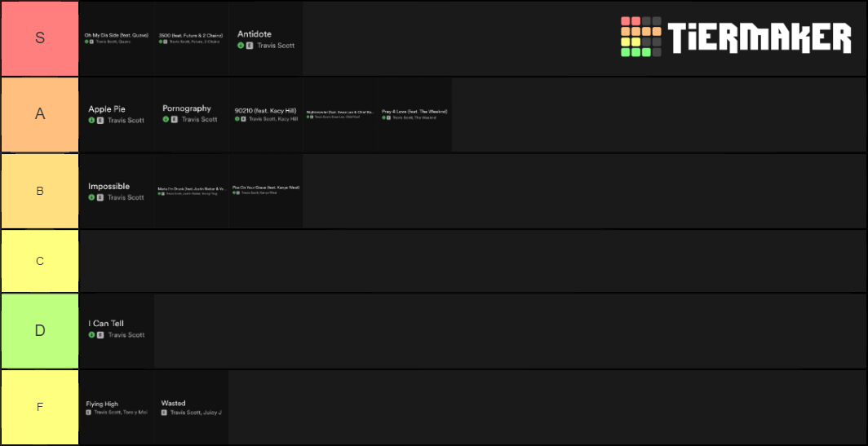The height and width of the screenshot is (446, 868).
Task: Click the explicit E badge under Flying High
Action: 89,413
